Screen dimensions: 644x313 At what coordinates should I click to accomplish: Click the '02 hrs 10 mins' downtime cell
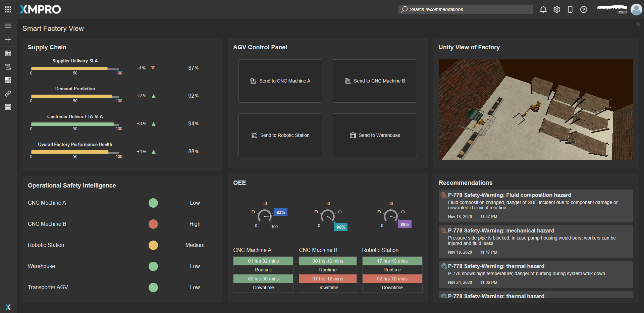coord(392,279)
